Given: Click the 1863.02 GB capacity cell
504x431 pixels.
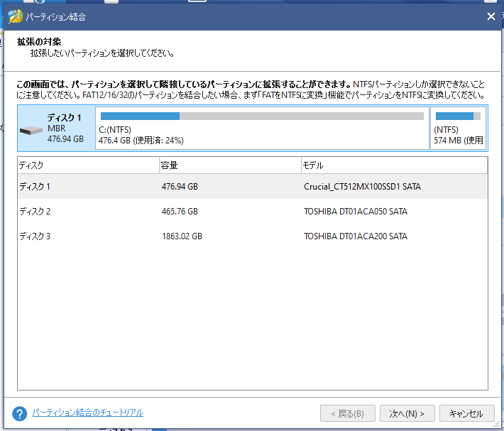Looking at the screenshot, I should (x=182, y=236).
